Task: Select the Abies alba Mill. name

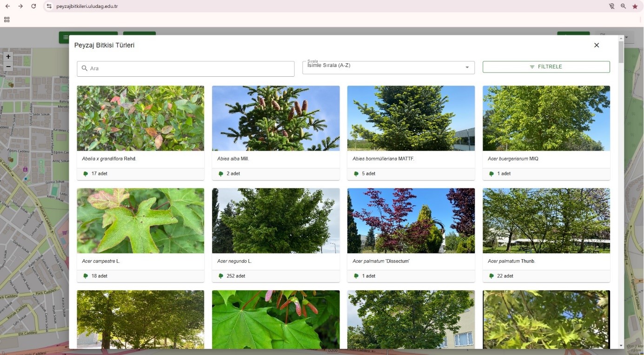Action: click(233, 159)
